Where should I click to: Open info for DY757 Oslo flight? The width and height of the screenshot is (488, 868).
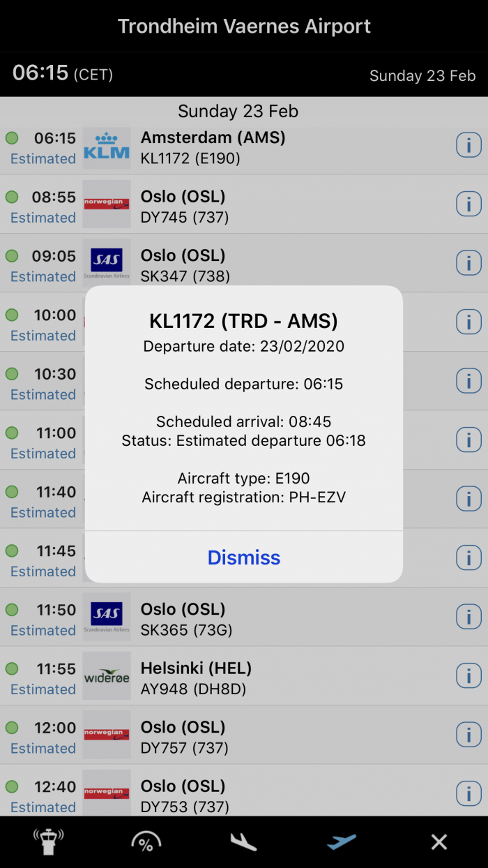(x=468, y=735)
